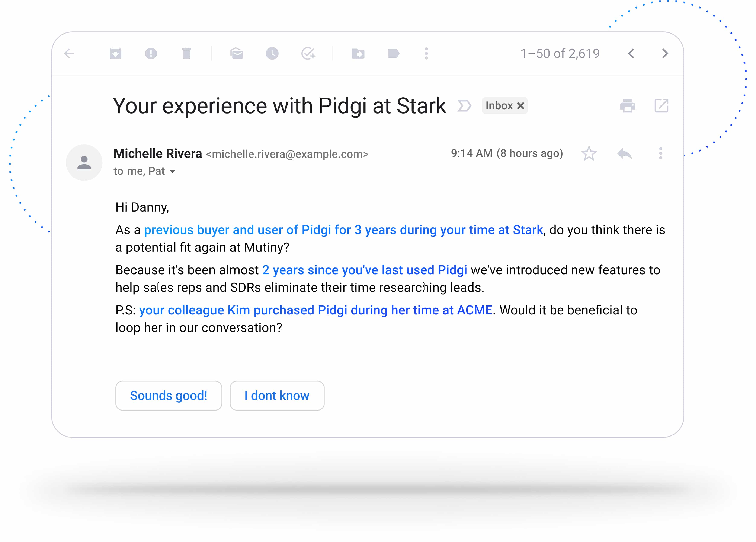Go to the older email
Image resolution: width=756 pixels, height=542 pixels.
(665, 53)
